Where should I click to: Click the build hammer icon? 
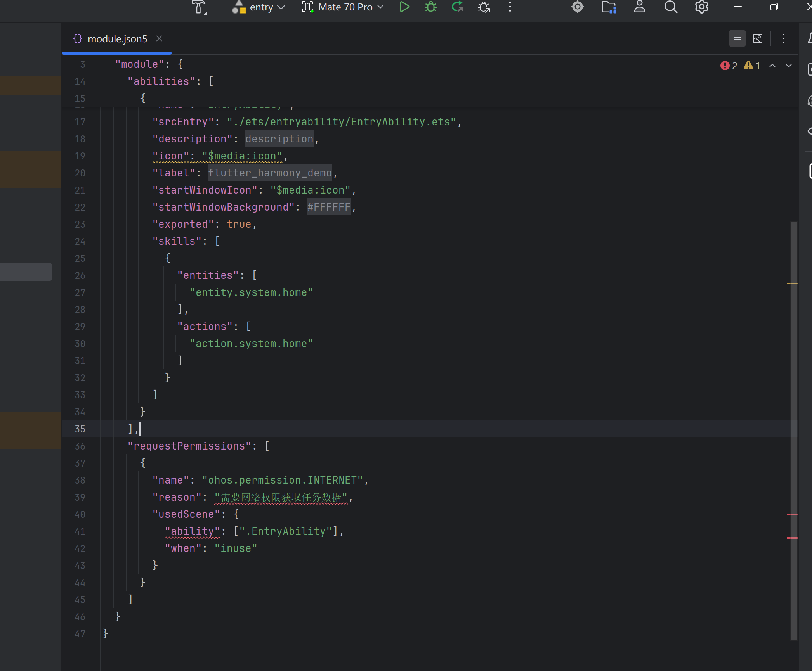(x=199, y=7)
